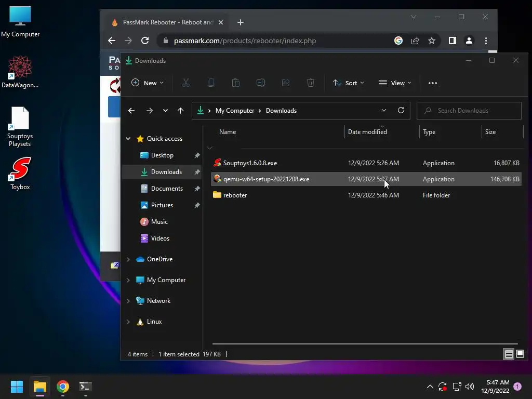The image size is (532, 399).
Task: Click Chrome back arrow button
Action: pyautogui.click(x=112, y=41)
